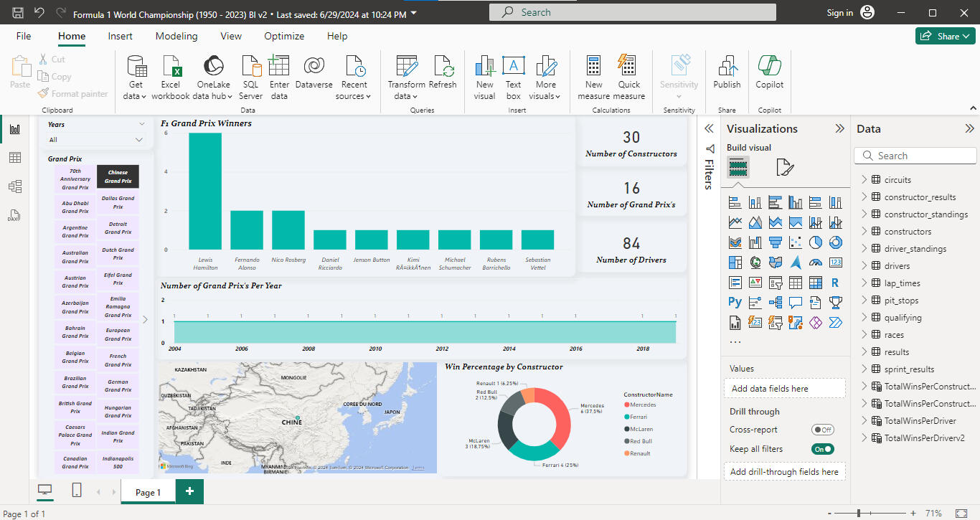Click the Mercedes legend color swatch
980x520 pixels.
(x=627, y=405)
